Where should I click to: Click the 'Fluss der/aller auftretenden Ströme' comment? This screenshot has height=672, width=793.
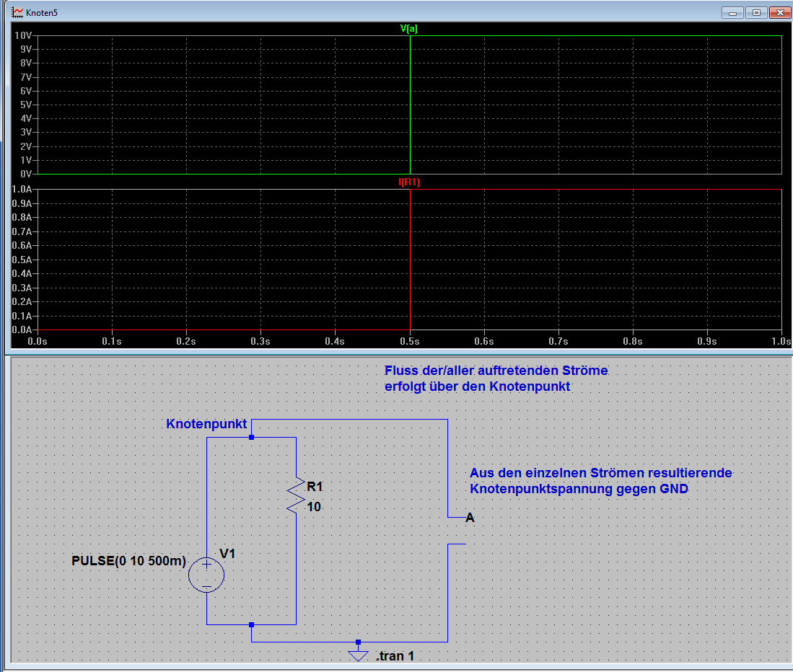click(496, 371)
